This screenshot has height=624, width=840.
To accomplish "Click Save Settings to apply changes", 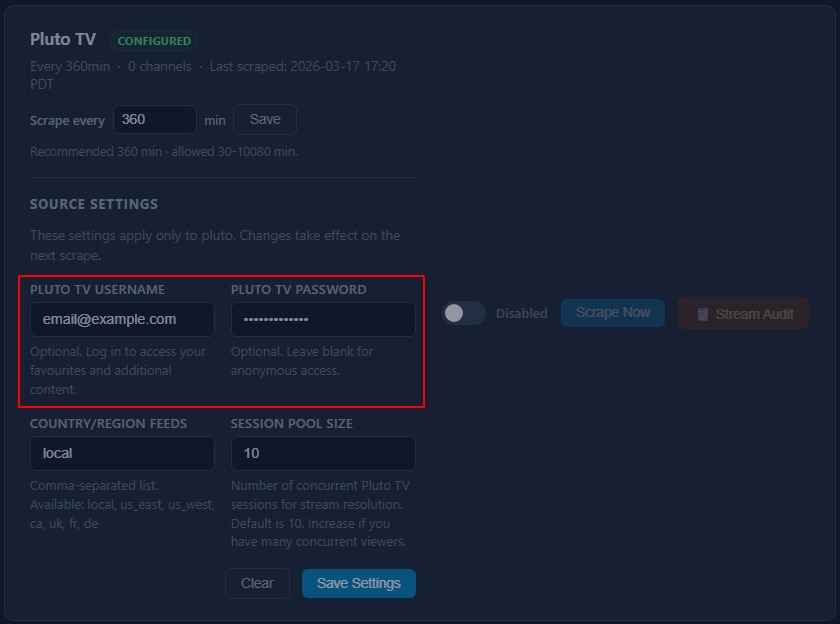I will tap(358, 583).
